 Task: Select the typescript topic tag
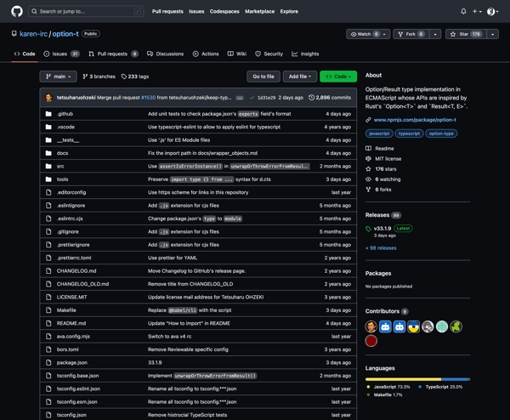pyautogui.click(x=409, y=133)
